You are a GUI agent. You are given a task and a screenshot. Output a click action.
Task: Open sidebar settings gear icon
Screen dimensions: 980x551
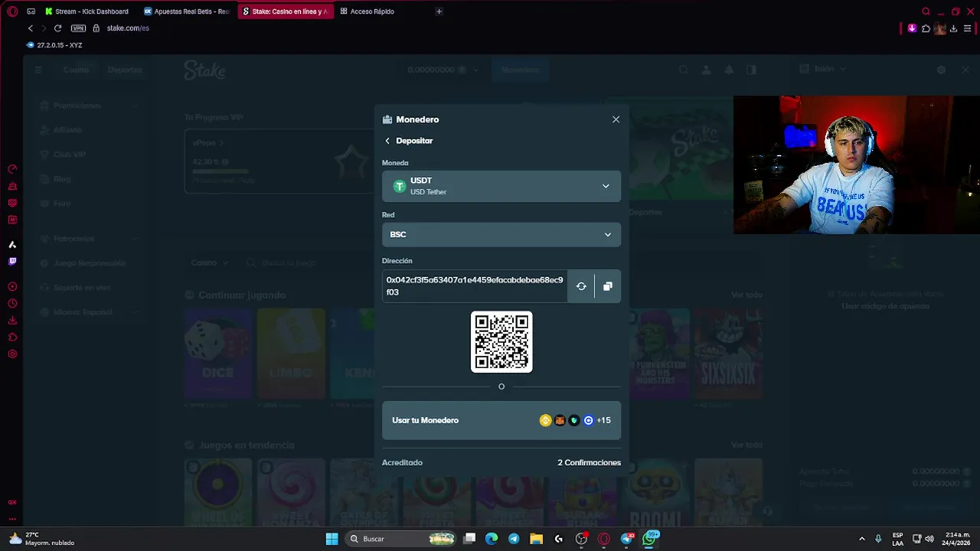coord(12,354)
